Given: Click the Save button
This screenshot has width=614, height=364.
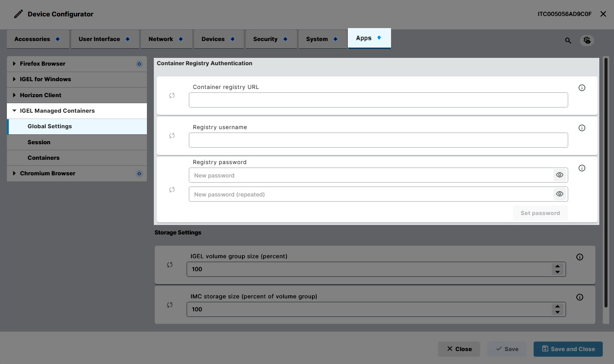Looking at the screenshot, I should tap(507, 349).
